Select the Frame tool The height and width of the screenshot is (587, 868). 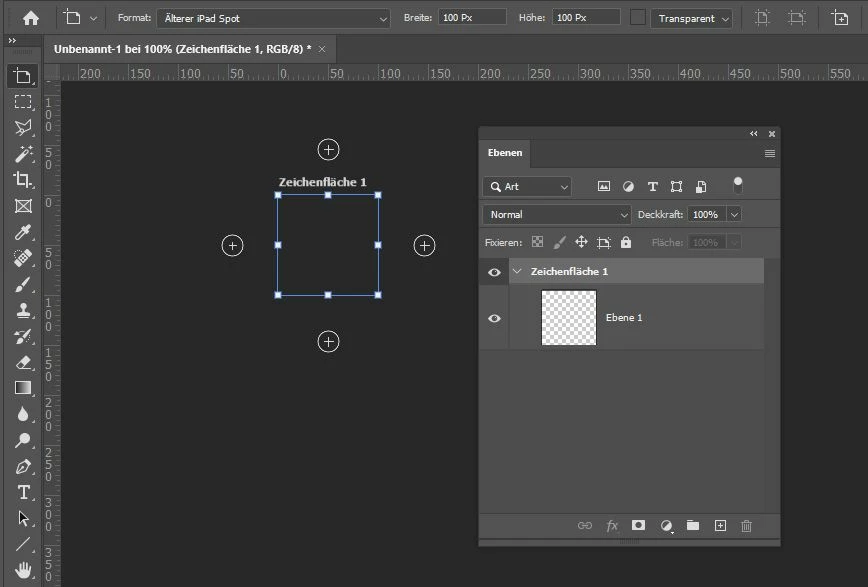click(23, 206)
